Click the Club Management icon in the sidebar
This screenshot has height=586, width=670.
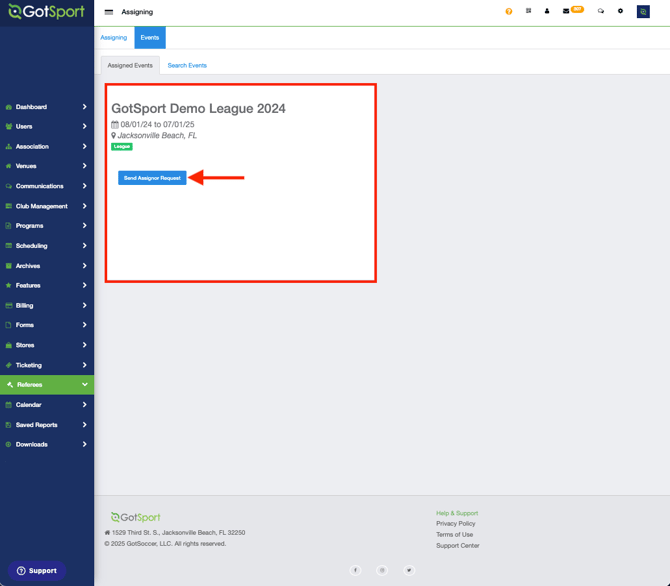(9, 206)
